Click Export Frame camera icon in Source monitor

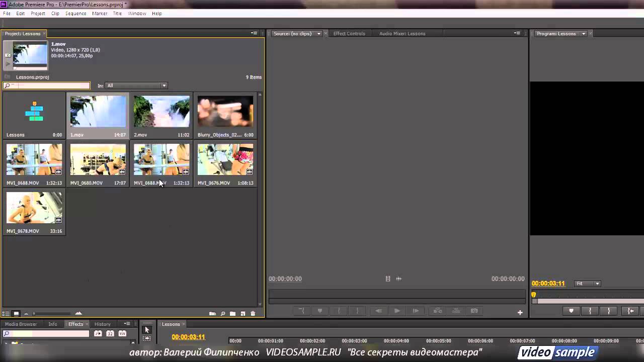474,311
